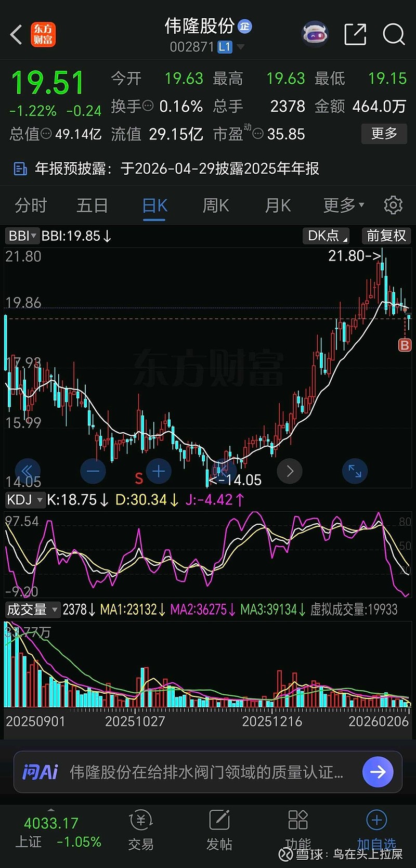The height and width of the screenshot is (868, 416).
Task: Tap 虚拟成交量:19933 readout
Action: click(x=354, y=610)
